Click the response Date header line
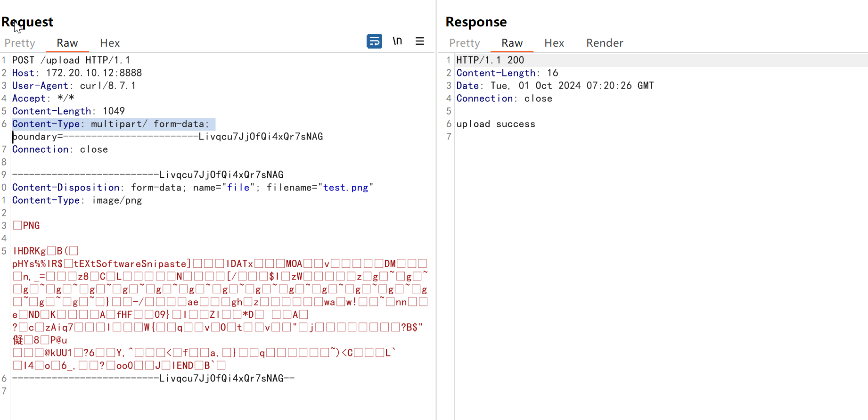Viewport: 868px width, 420px height. tap(555, 86)
